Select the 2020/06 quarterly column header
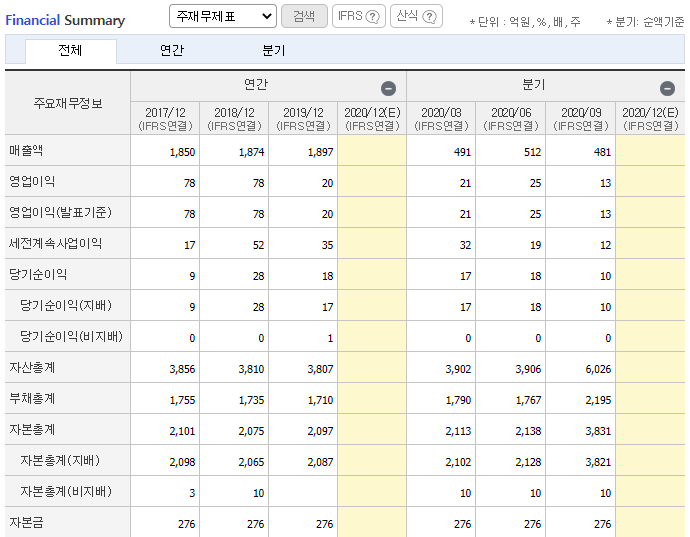This screenshot has width=690, height=537. pyautogui.click(x=511, y=118)
